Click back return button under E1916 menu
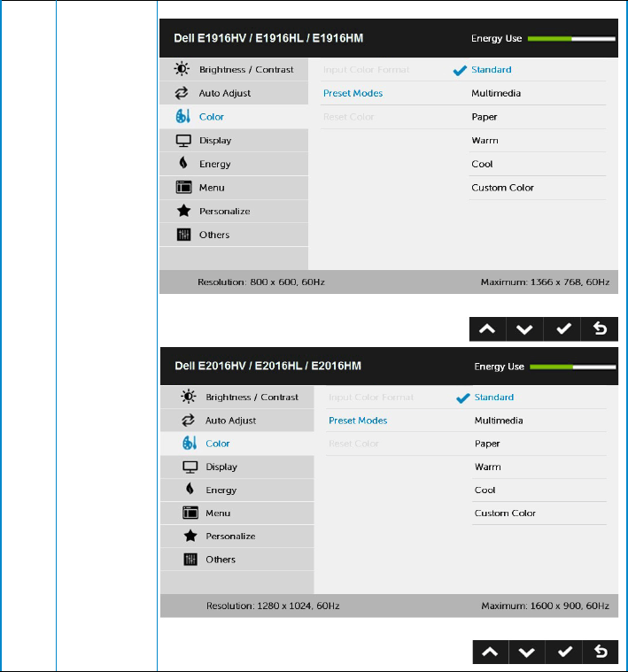628x672 pixels. click(x=600, y=329)
